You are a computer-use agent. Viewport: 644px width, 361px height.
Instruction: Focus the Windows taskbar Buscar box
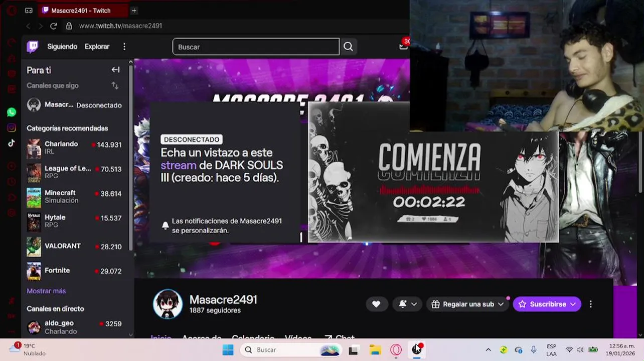(290, 350)
